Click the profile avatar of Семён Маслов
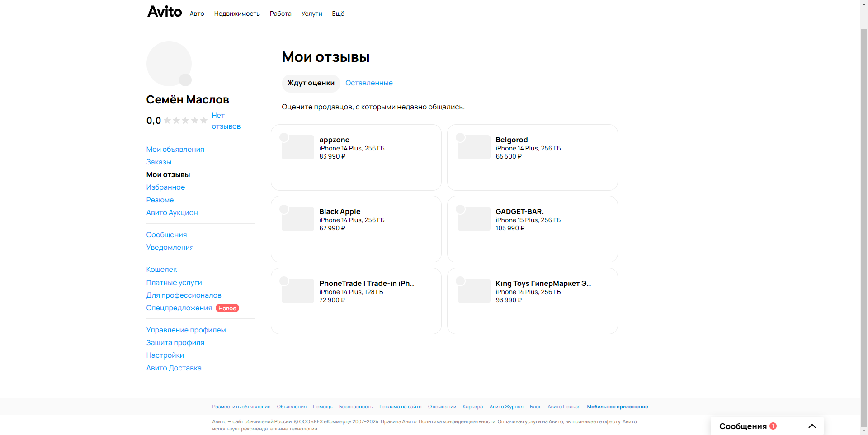This screenshot has height=435, width=868. 169,64
